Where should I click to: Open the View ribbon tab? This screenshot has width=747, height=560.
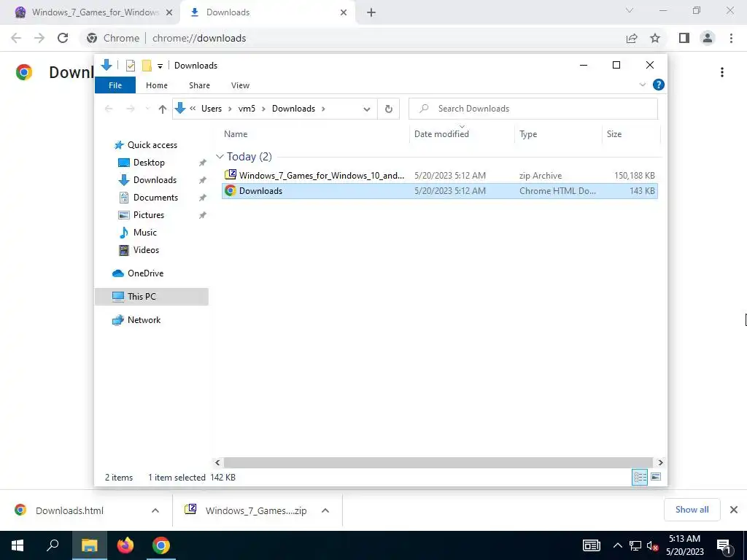click(240, 85)
